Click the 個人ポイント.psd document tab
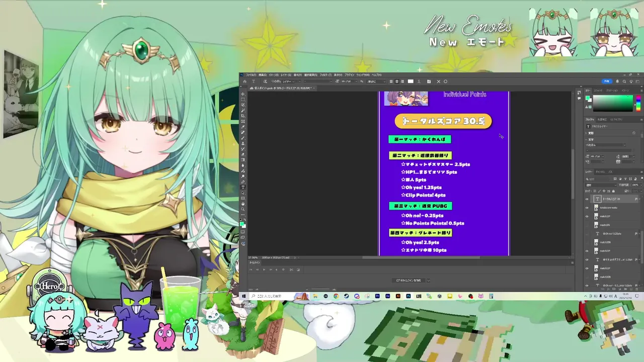Viewport: 644px width, 362px height. (282, 88)
